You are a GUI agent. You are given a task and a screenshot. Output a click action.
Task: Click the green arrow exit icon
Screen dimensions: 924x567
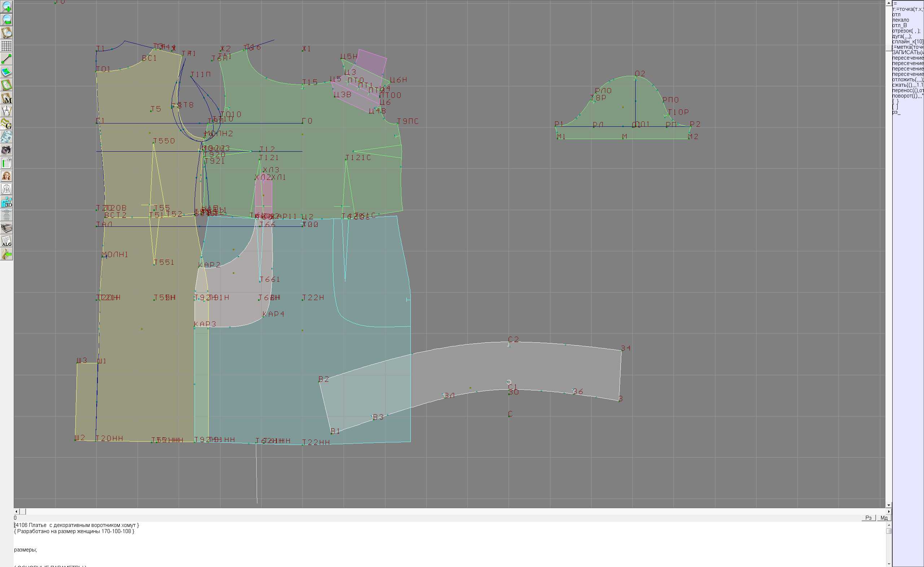(x=6, y=254)
